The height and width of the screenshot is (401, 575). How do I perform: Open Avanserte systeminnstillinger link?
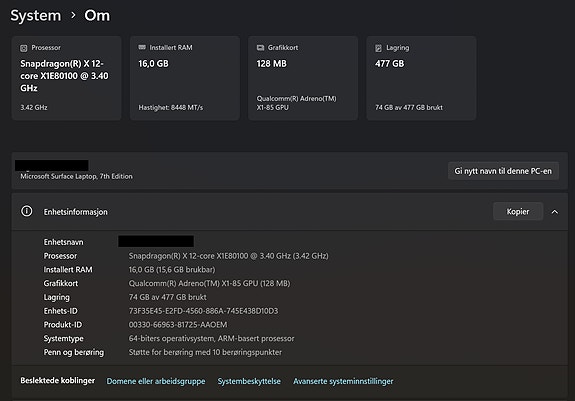343,381
